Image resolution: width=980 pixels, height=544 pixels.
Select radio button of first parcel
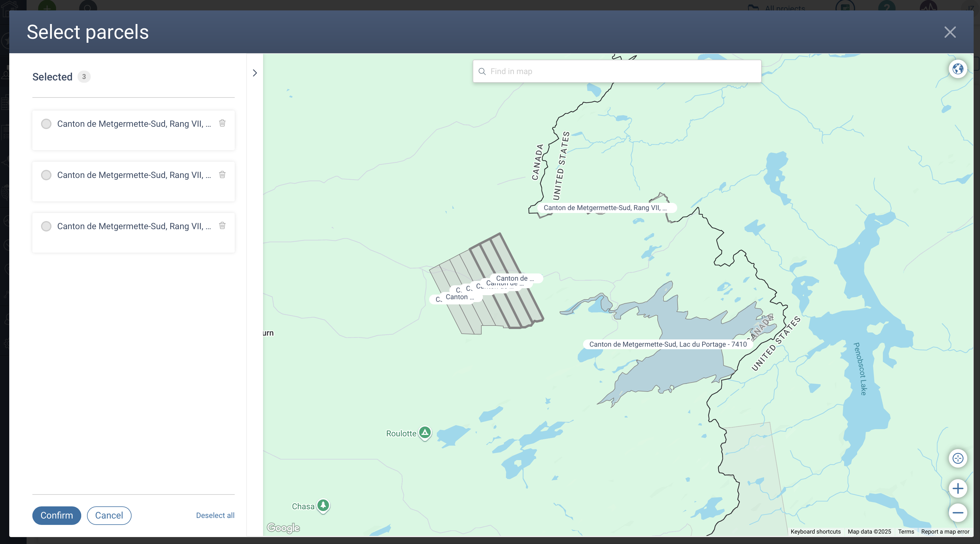[x=46, y=124]
